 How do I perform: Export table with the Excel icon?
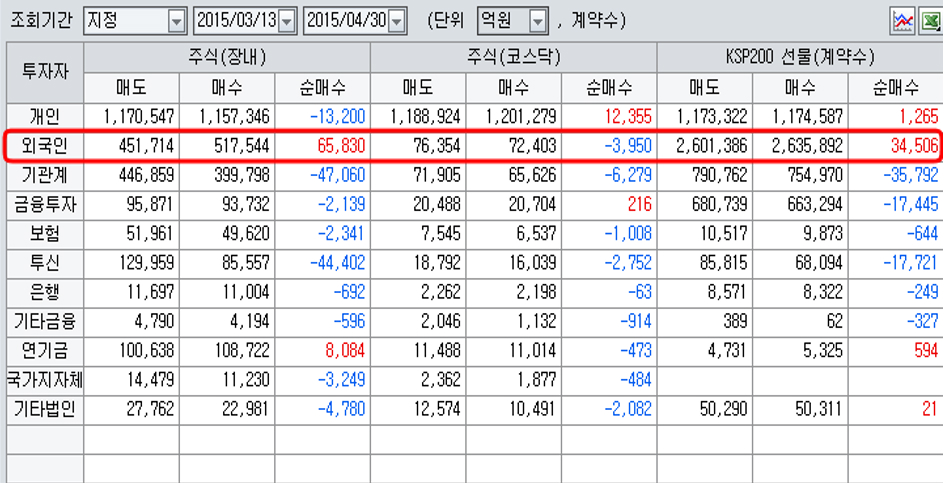[x=928, y=20]
